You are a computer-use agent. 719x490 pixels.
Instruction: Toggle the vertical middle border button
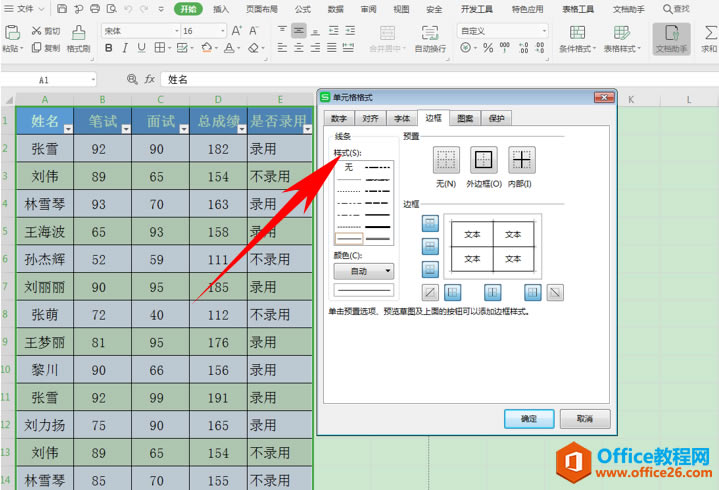(492, 292)
